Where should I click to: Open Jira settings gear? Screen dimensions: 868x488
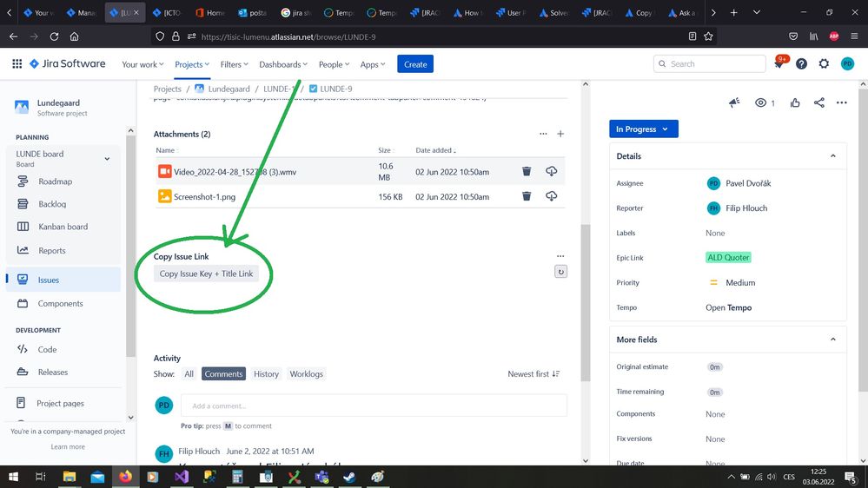(x=824, y=63)
